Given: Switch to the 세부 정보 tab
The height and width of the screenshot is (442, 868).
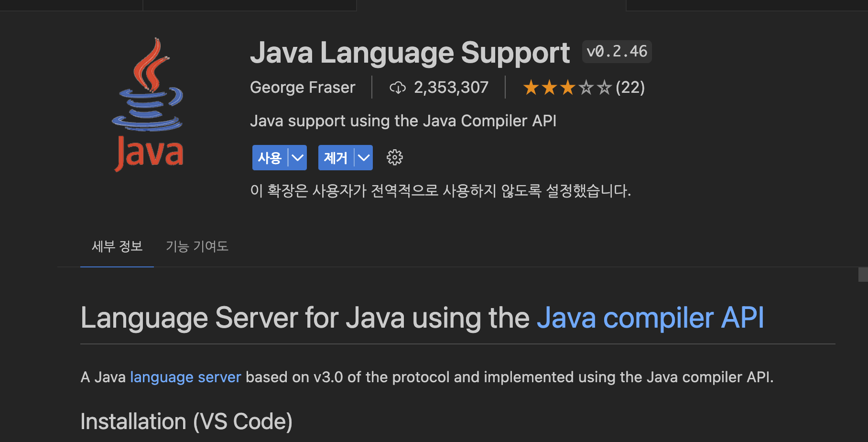Looking at the screenshot, I should (117, 246).
